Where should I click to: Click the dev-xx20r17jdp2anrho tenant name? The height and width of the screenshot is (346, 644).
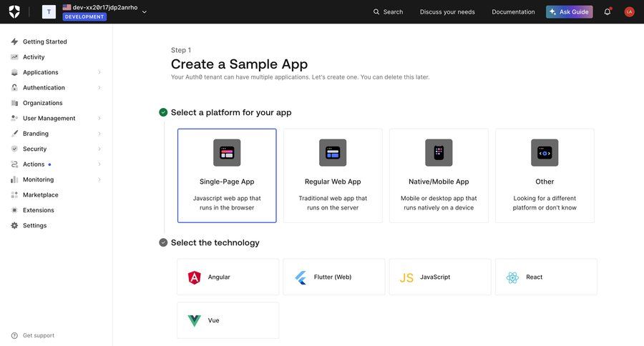click(105, 7)
